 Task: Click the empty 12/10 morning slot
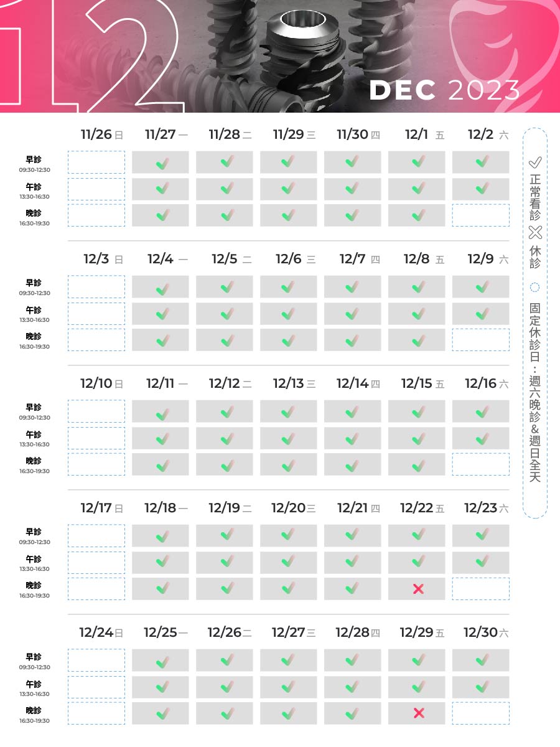tap(96, 411)
